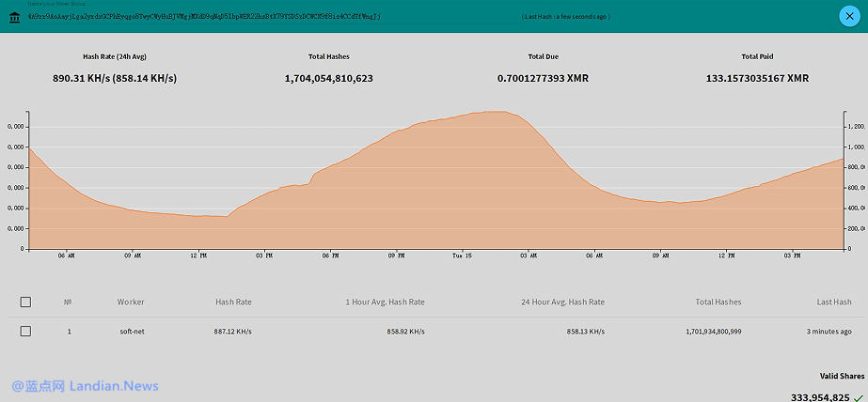Sort table by Total Hashes column
The image size is (868, 402).
718,301
